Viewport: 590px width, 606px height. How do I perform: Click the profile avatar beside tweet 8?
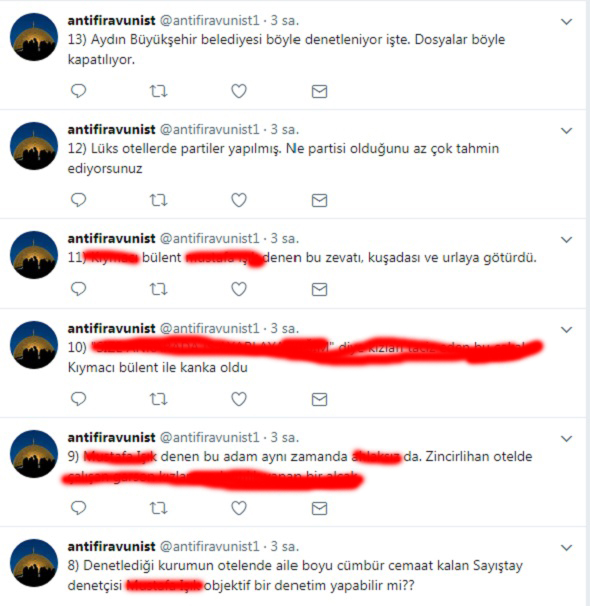[34, 563]
